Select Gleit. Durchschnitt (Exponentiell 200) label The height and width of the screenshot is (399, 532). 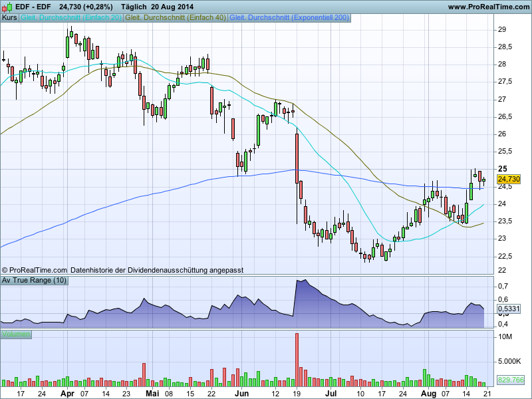(289, 18)
